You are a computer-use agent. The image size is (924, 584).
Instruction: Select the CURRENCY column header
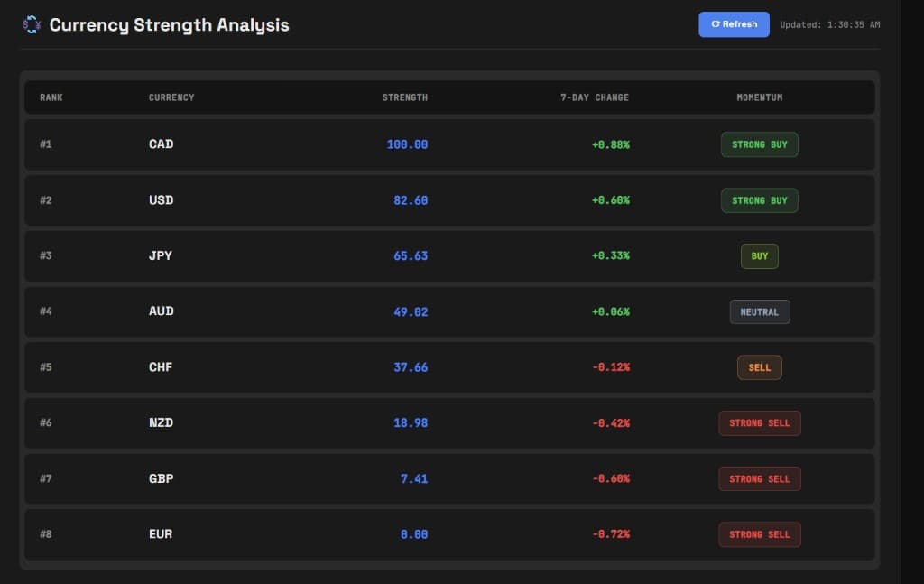tap(171, 97)
